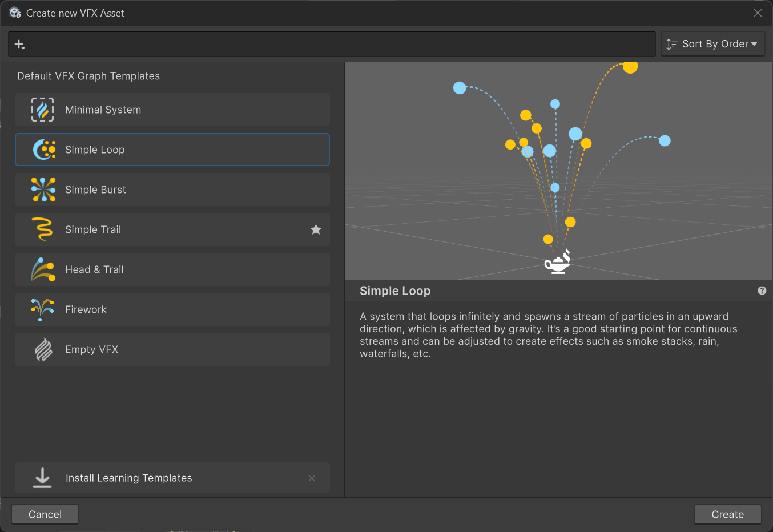Click Install Learning Templates text

(x=128, y=478)
